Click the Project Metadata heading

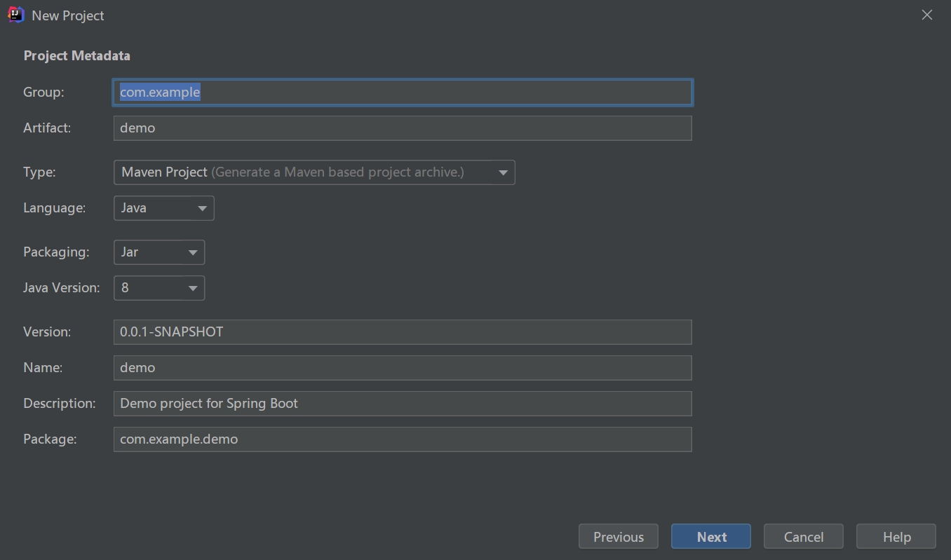coord(76,56)
